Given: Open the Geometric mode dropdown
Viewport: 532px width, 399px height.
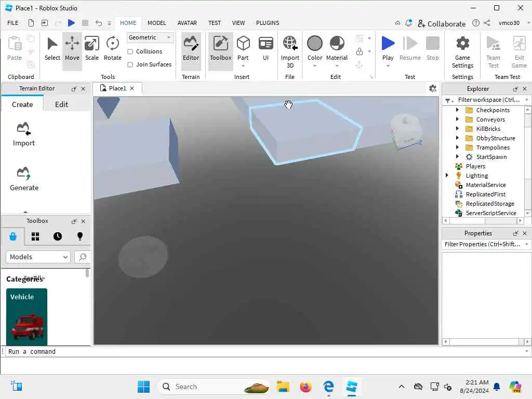Looking at the screenshot, I should (150, 37).
